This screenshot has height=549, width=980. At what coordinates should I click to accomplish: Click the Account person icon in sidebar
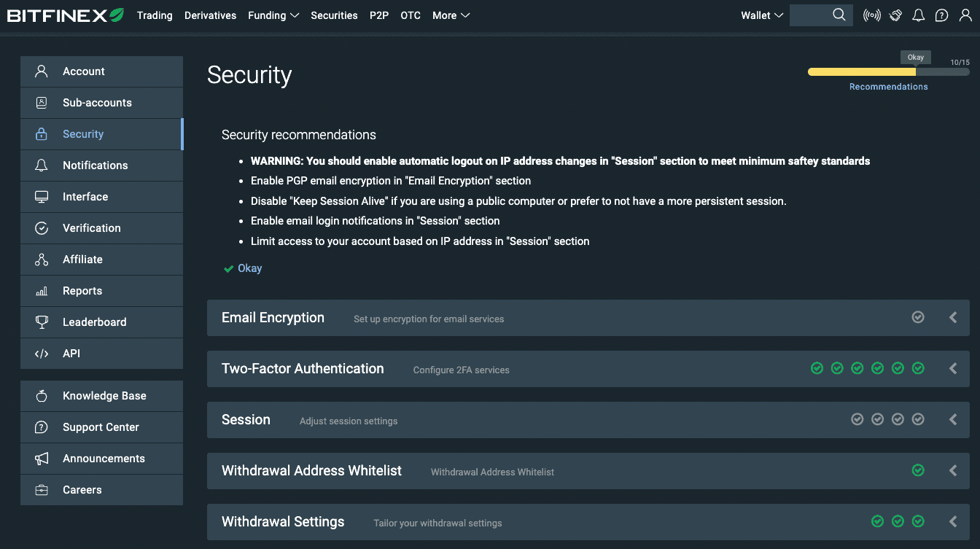(x=42, y=71)
